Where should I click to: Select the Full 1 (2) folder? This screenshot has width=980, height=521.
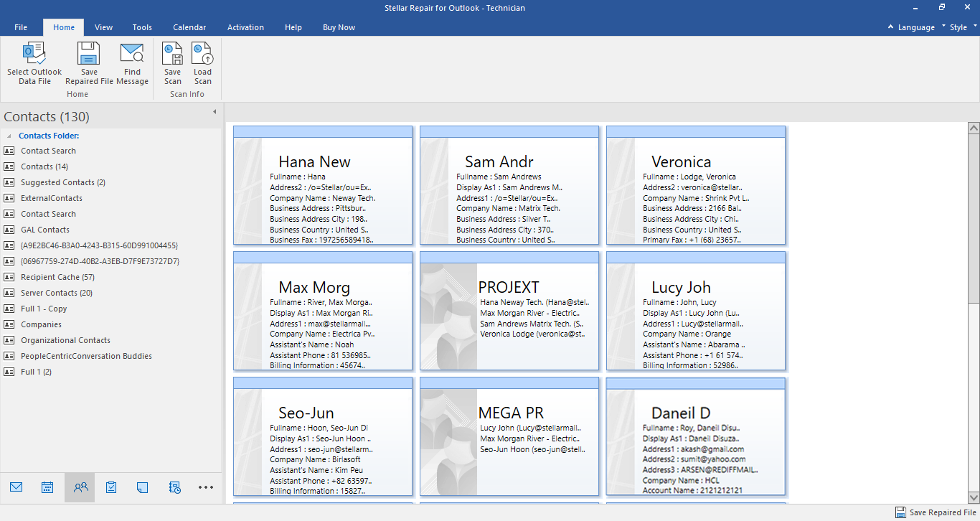[36, 372]
